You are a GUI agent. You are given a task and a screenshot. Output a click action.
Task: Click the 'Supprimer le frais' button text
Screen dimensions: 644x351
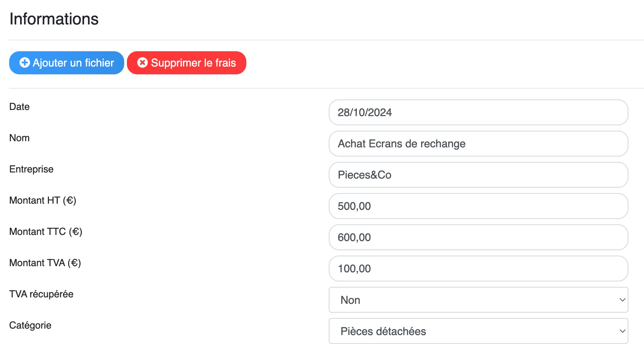tap(193, 63)
